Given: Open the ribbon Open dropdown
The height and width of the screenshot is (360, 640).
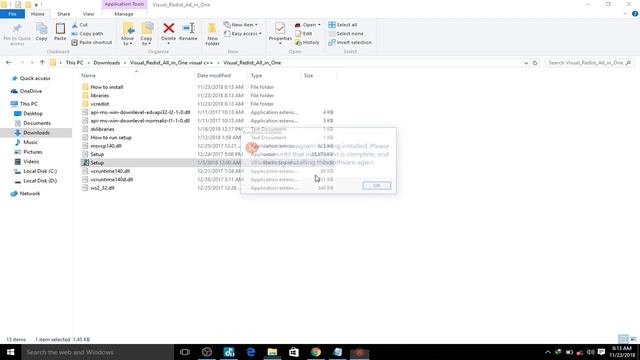Looking at the screenshot, I should (x=308, y=25).
